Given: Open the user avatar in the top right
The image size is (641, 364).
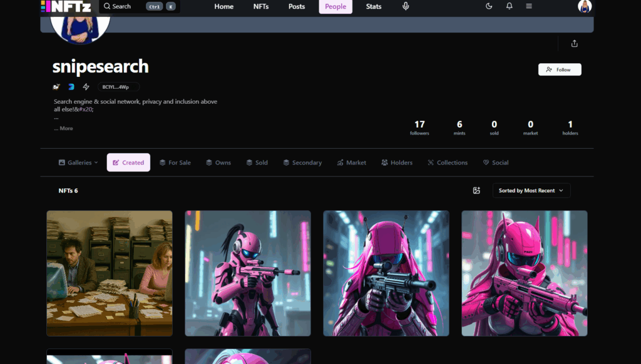Looking at the screenshot, I should pyautogui.click(x=584, y=6).
